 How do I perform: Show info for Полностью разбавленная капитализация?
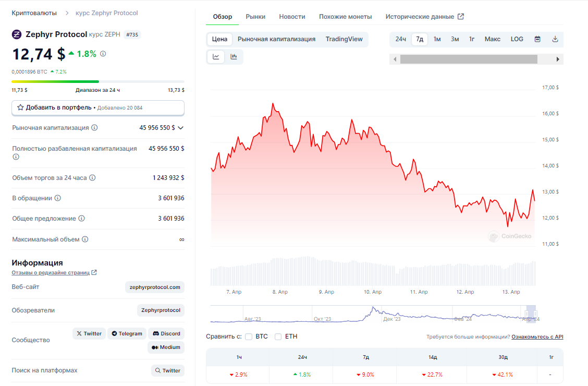[16, 157]
